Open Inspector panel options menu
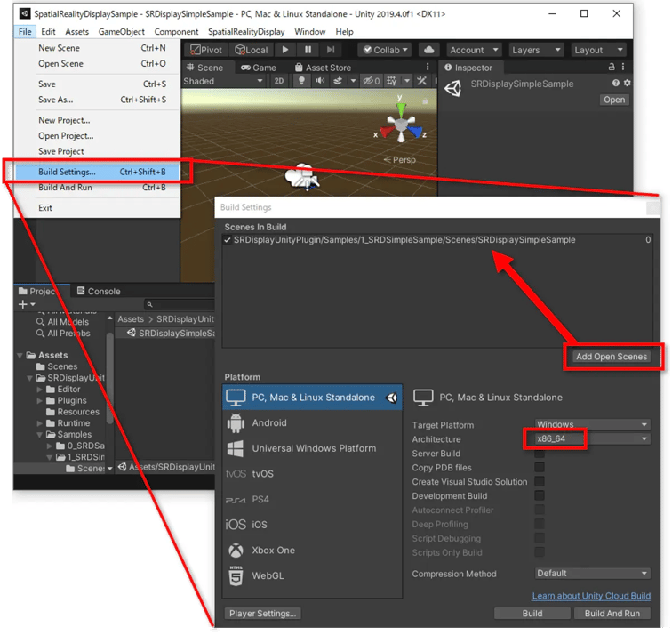This screenshot has width=672, height=635. point(623,67)
